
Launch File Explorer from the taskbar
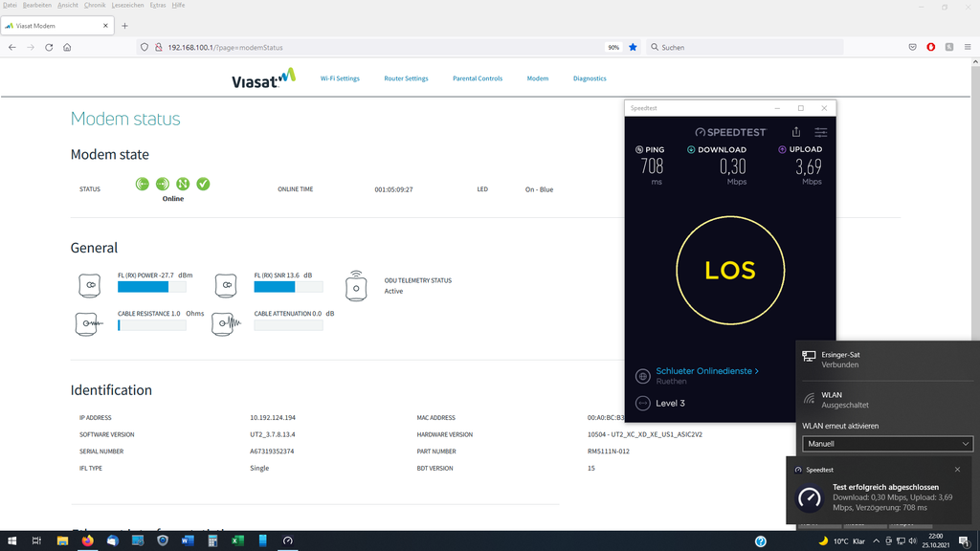(62, 541)
